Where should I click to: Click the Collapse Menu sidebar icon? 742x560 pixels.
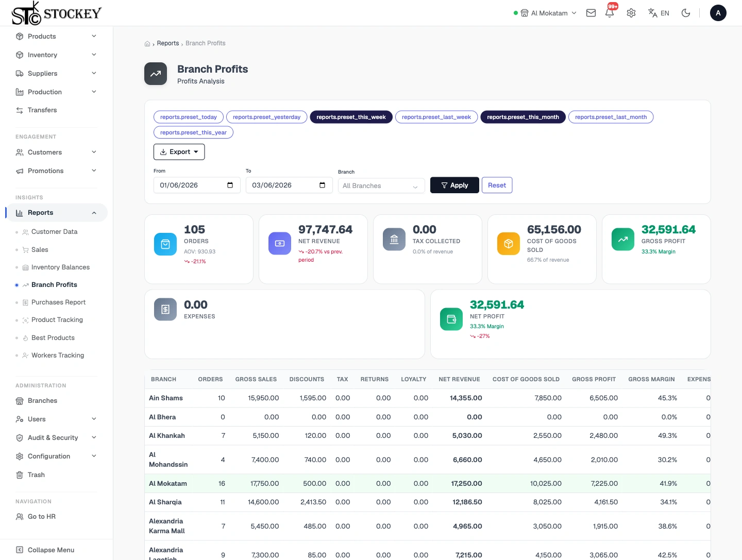coord(20,550)
